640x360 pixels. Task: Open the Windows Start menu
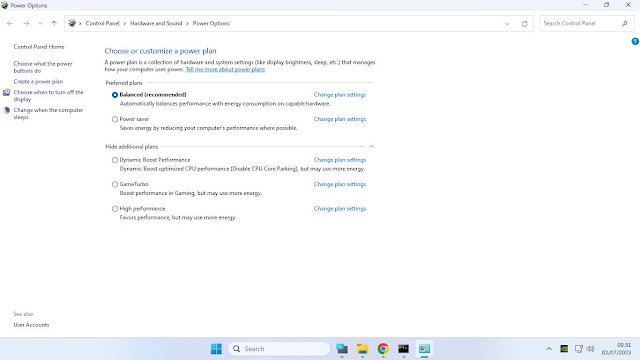[216, 349]
